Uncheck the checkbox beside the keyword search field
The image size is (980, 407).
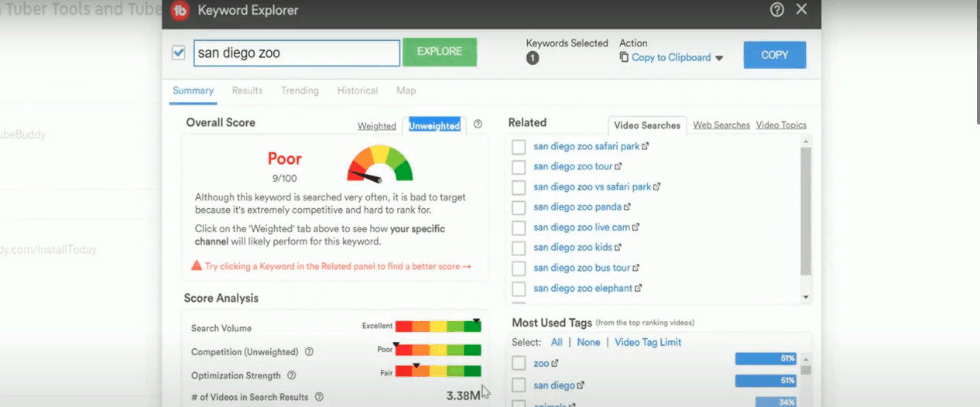[179, 53]
